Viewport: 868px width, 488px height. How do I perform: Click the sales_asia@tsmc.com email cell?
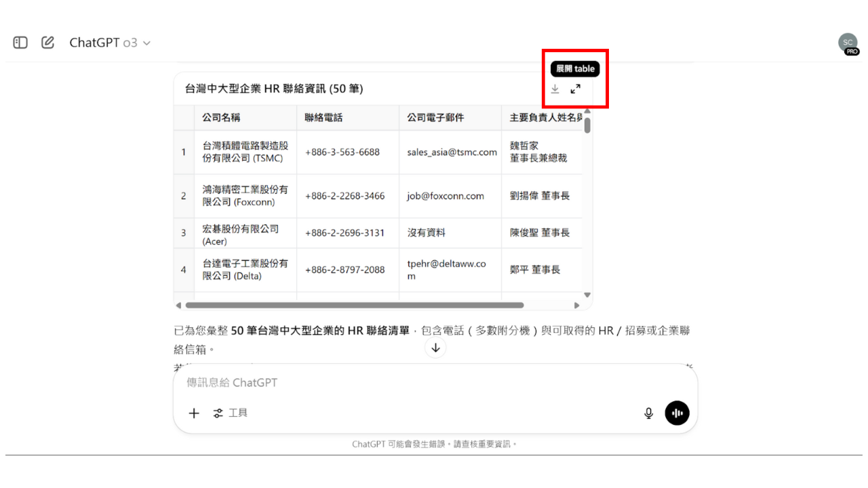[450, 152]
